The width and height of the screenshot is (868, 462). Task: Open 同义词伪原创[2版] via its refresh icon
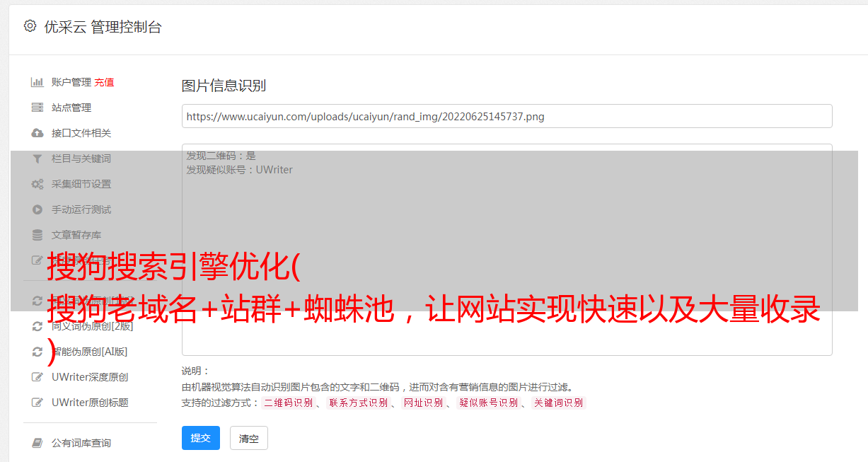click(x=37, y=326)
